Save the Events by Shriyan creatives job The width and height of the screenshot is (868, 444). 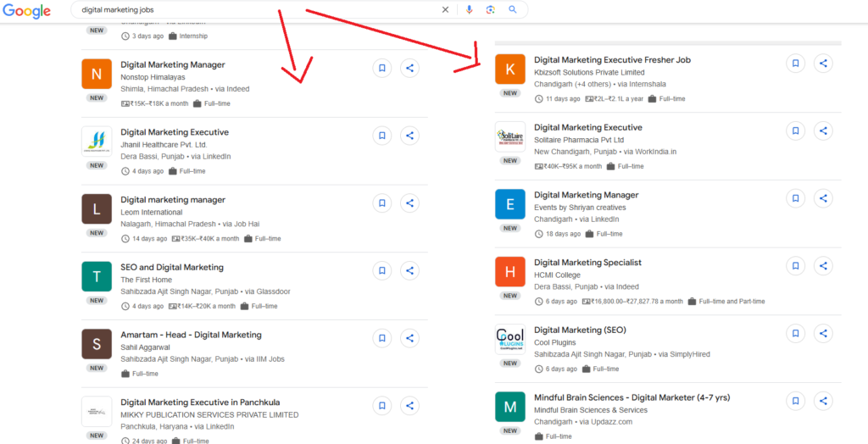coord(795,198)
